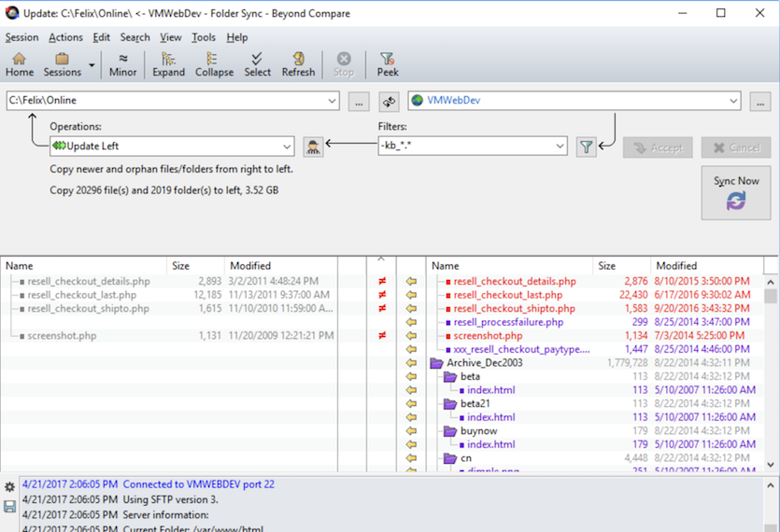Expand the left folder path dropdown
Image resolution: width=780 pixels, height=532 pixels.
pyautogui.click(x=332, y=101)
